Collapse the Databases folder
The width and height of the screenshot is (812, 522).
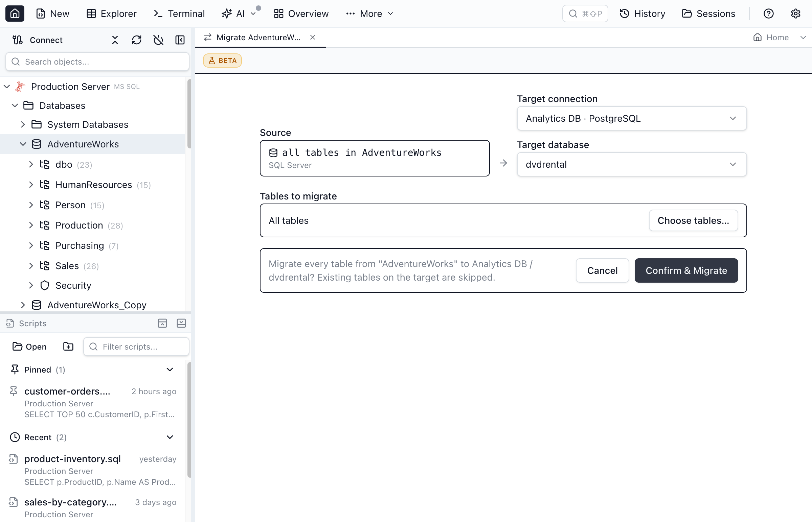coord(15,105)
